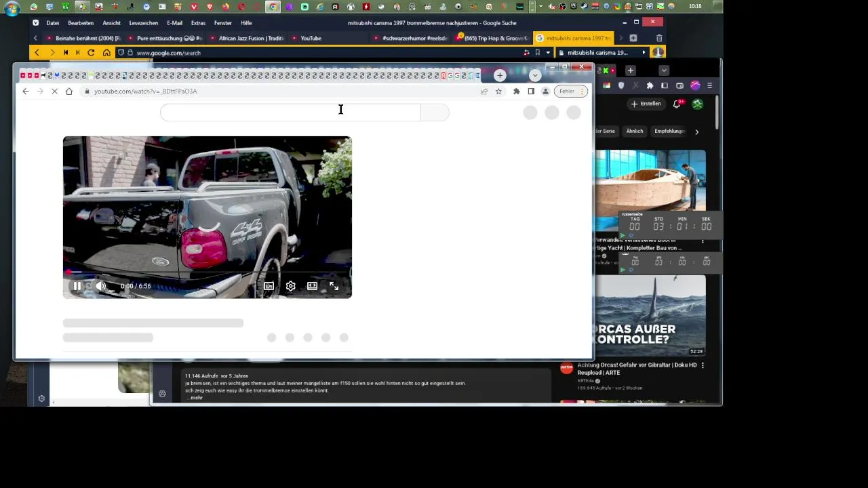Viewport: 868px width, 488px height.
Task: Toggle subtitles on the video player
Action: click(269, 286)
